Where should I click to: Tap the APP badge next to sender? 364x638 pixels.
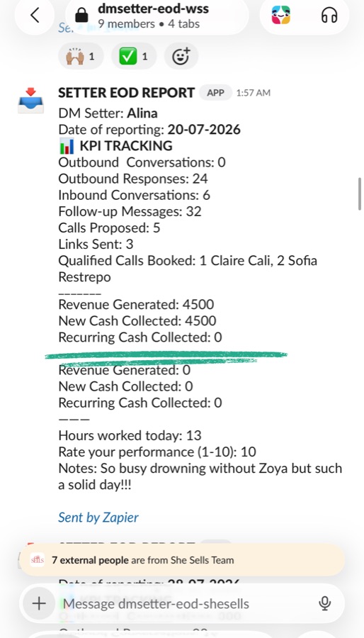click(216, 93)
